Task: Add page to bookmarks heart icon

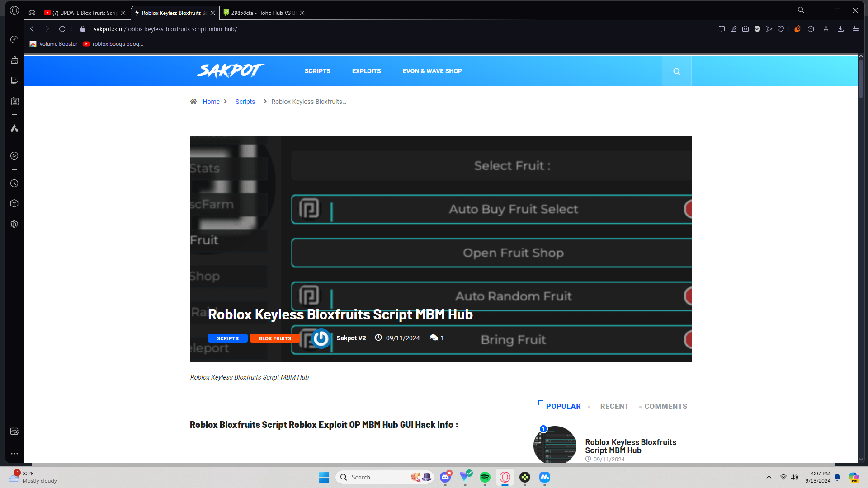Action: click(781, 29)
